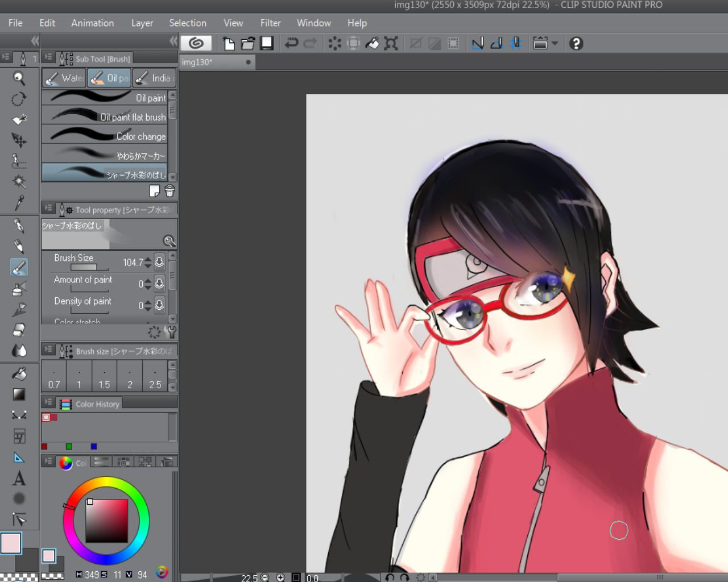Choose the Eraser tool in toolbox

click(19, 330)
